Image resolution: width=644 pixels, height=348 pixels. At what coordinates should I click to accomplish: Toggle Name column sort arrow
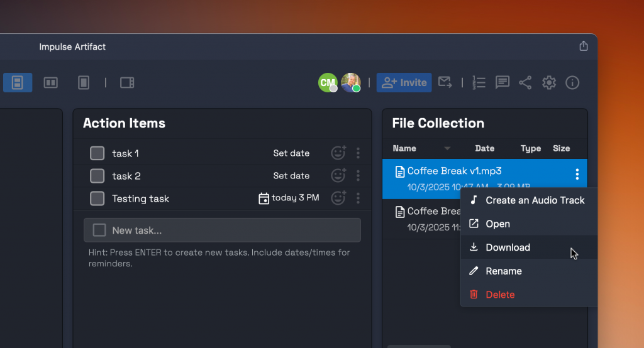pos(447,149)
